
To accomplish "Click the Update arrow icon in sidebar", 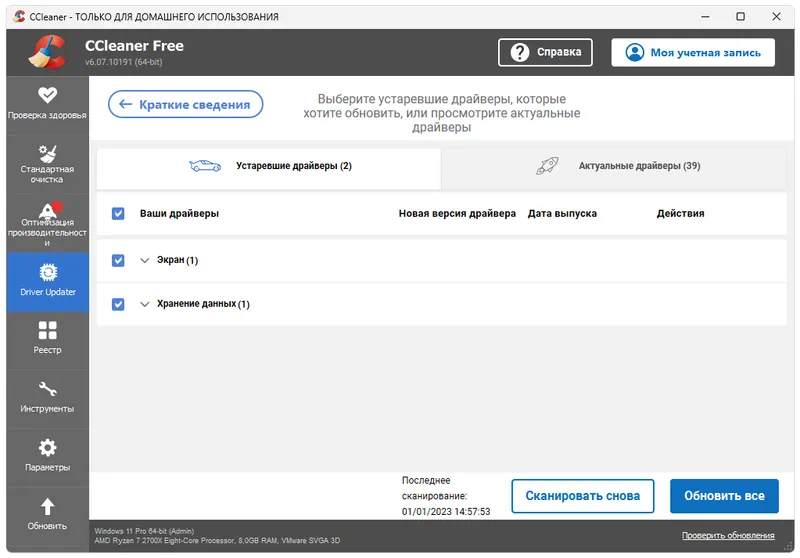I will pos(47,506).
